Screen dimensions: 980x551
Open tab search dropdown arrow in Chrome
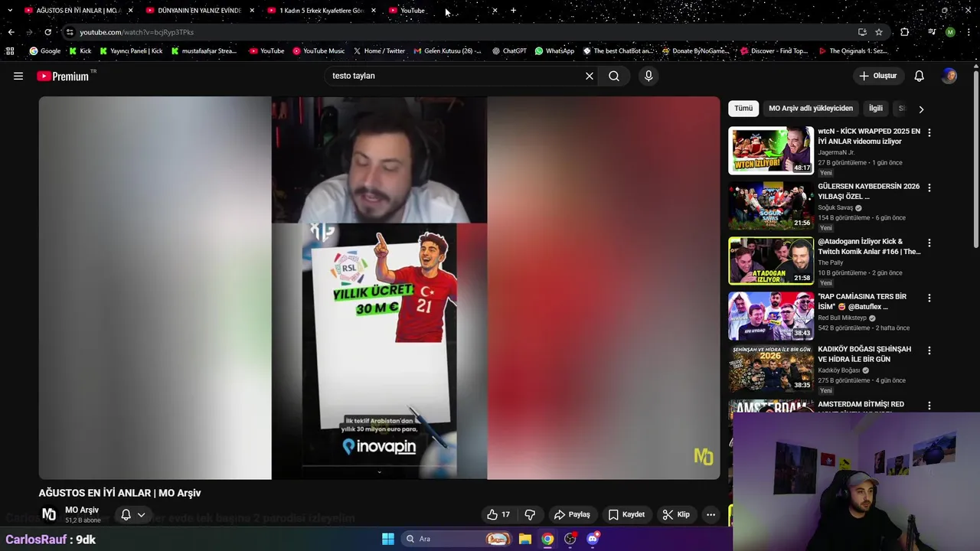(x=10, y=11)
